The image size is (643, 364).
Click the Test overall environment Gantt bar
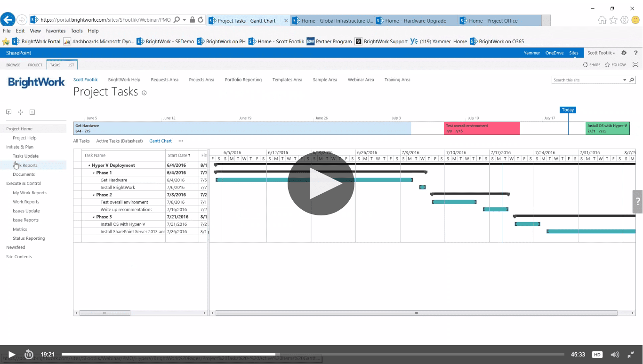point(454,202)
